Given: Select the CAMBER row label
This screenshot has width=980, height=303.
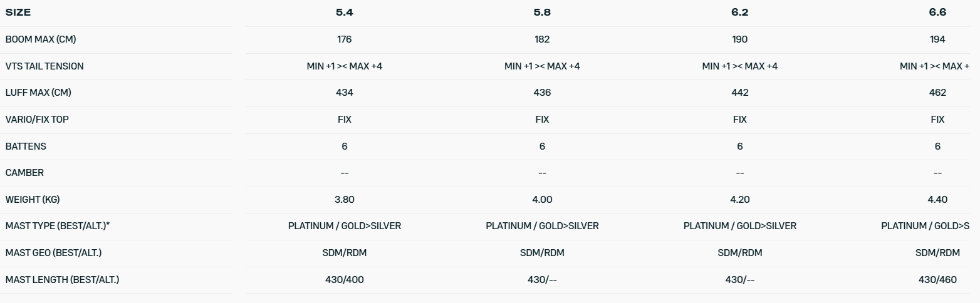Looking at the screenshot, I should tap(24, 173).
